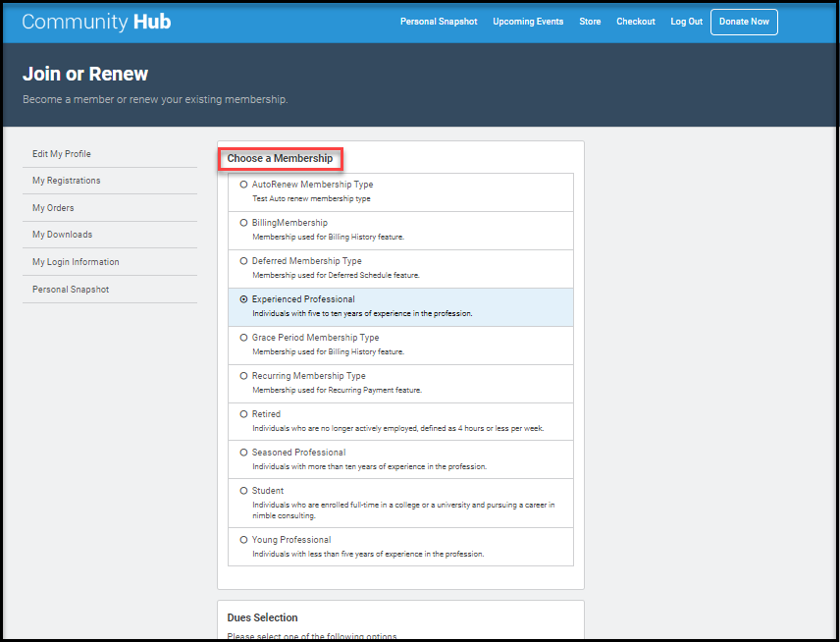Image resolution: width=840 pixels, height=642 pixels.
Task: Choose the BillingMembership option
Action: click(243, 223)
